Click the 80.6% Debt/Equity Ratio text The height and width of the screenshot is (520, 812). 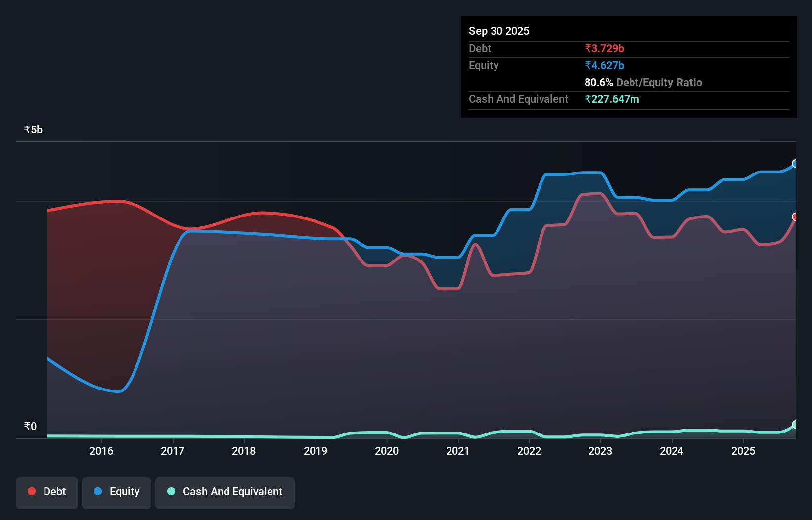[x=643, y=82]
